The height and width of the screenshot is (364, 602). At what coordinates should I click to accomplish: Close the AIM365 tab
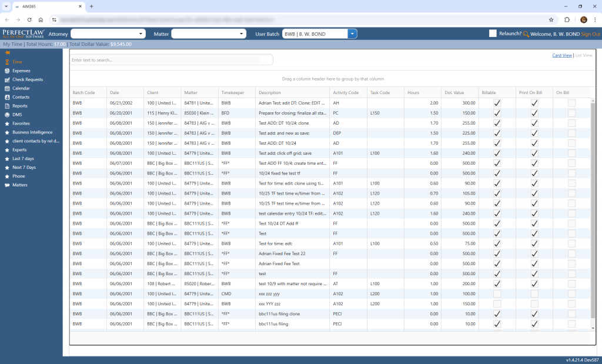[80, 6]
